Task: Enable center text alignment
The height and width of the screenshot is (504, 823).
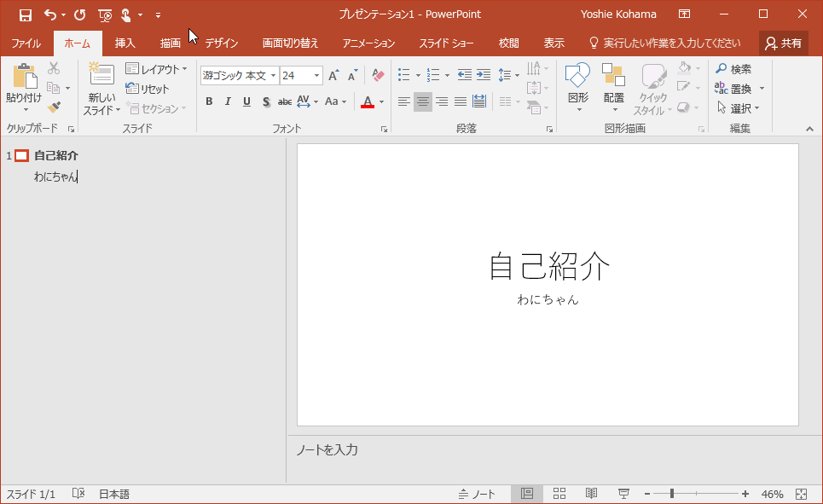Action: click(423, 102)
